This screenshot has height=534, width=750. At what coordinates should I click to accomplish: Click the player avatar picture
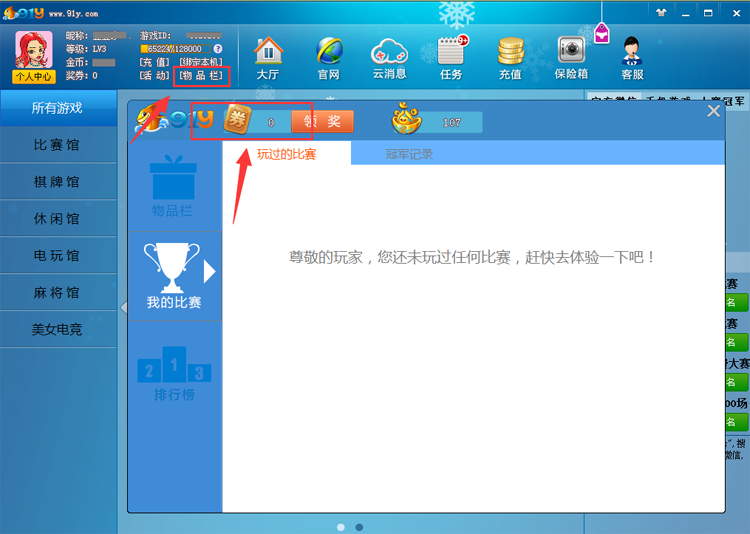(33, 50)
